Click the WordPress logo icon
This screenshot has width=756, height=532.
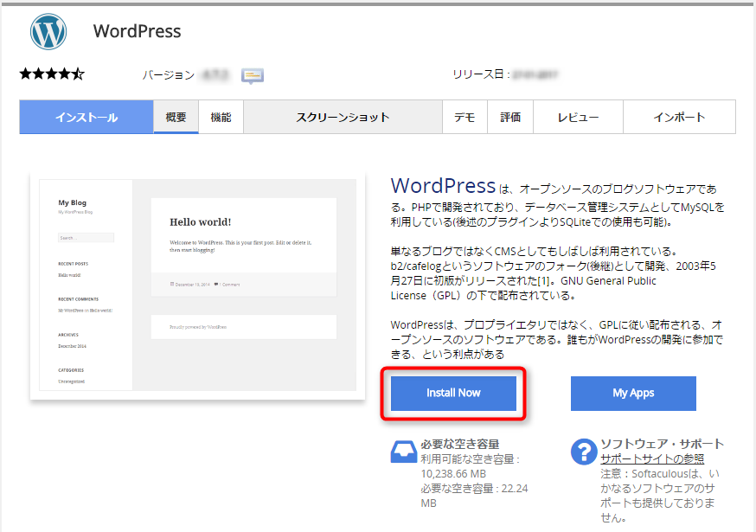click(x=48, y=31)
